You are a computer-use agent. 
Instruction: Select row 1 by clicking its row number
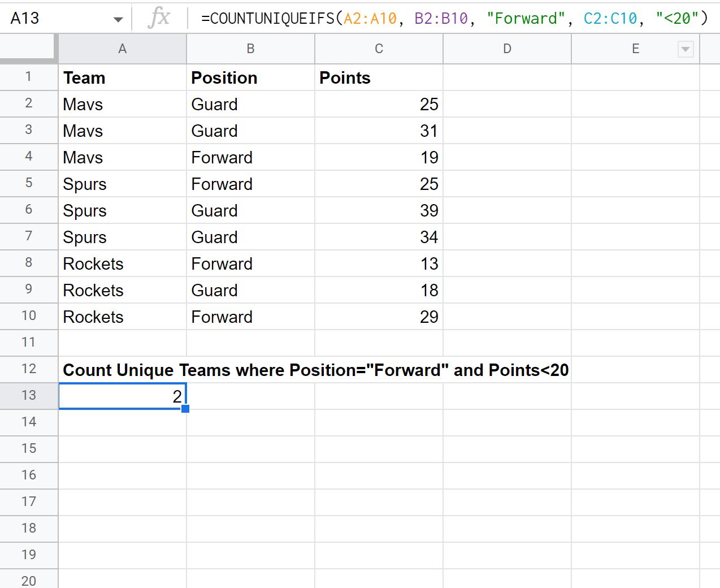click(28, 77)
